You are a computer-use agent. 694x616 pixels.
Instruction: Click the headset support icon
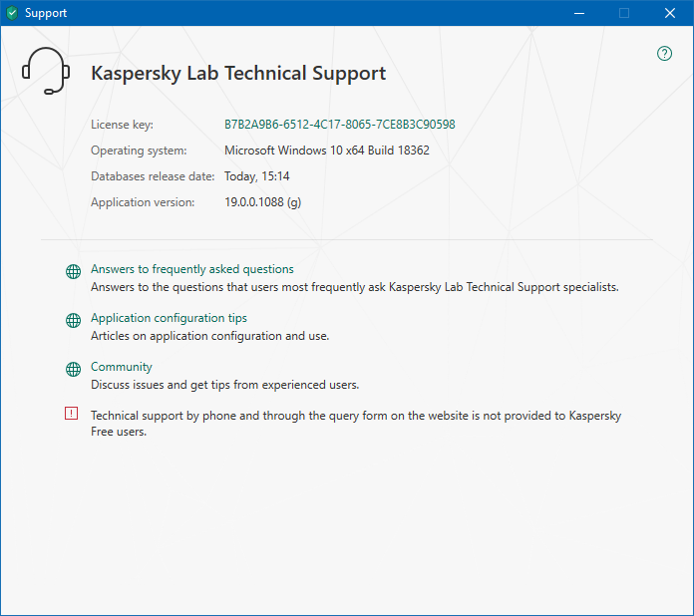46,71
